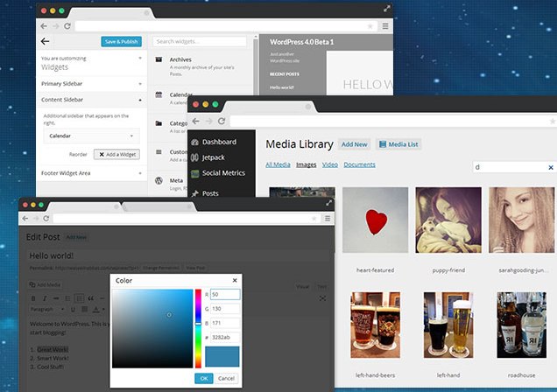
Task: Reload the page in the customizer browser window
Action: pyautogui.click(x=67, y=26)
